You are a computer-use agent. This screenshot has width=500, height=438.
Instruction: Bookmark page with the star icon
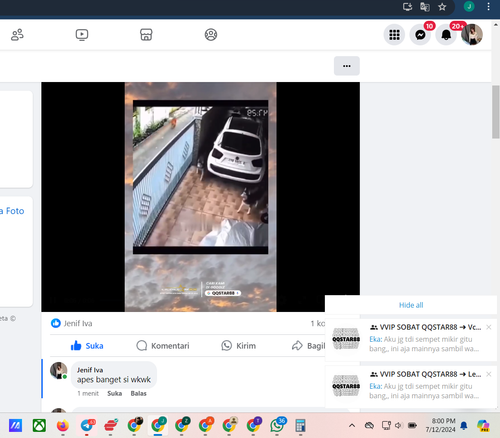pyautogui.click(x=442, y=7)
